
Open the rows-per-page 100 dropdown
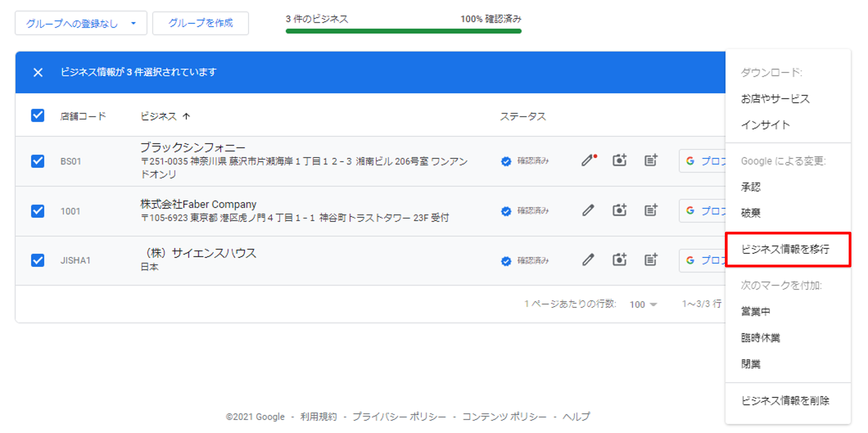(x=643, y=304)
